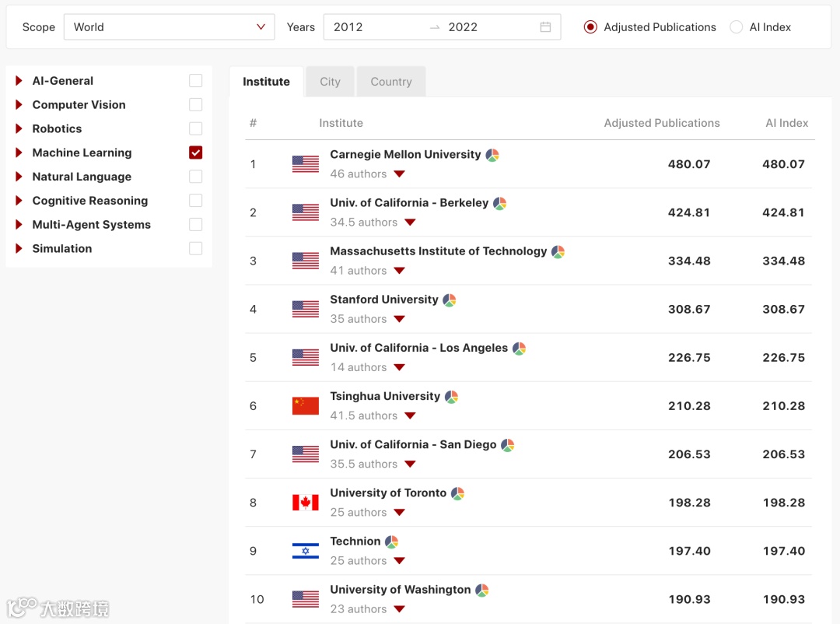Switch to the Country tab
840x624 pixels.
click(391, 82)
